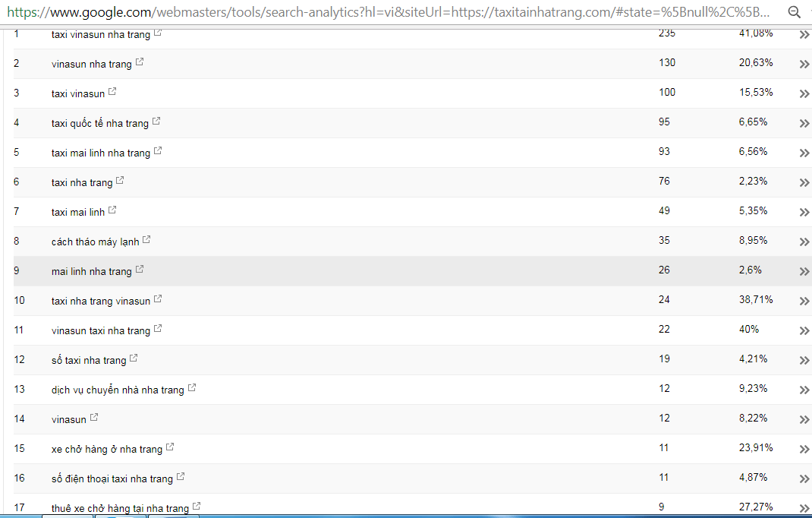Select query 'dịch vụ chuyển nhà nha trang'
The height and width of the screenshot is (518, 812).
point(118,390)
